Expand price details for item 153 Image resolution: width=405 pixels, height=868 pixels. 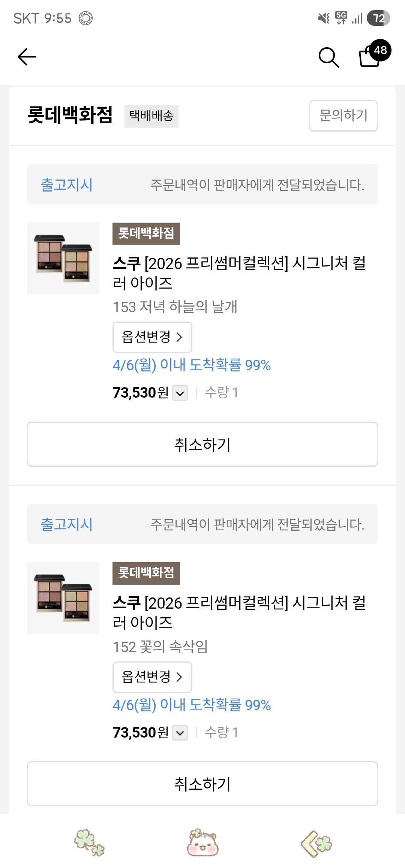click(x=180, y=394)
